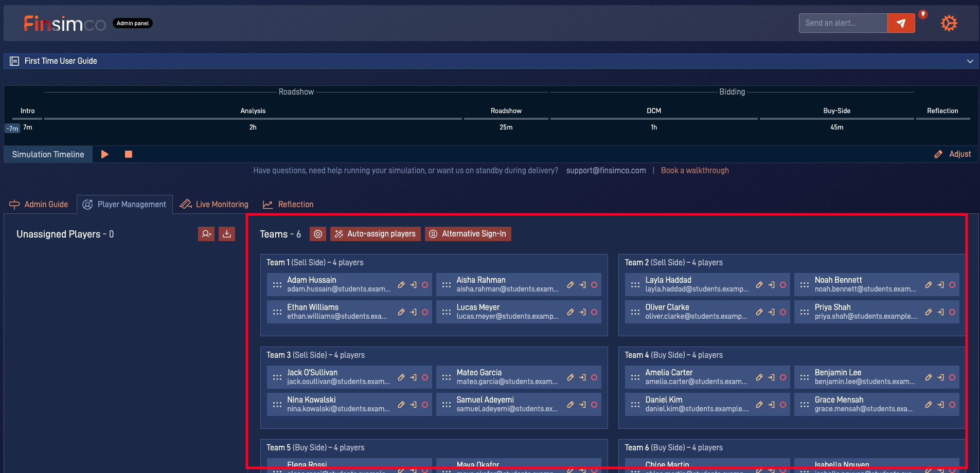Edit Aisha Rahman with pencil icon
The height and width of the screenshot is (473, 980).
571,285
